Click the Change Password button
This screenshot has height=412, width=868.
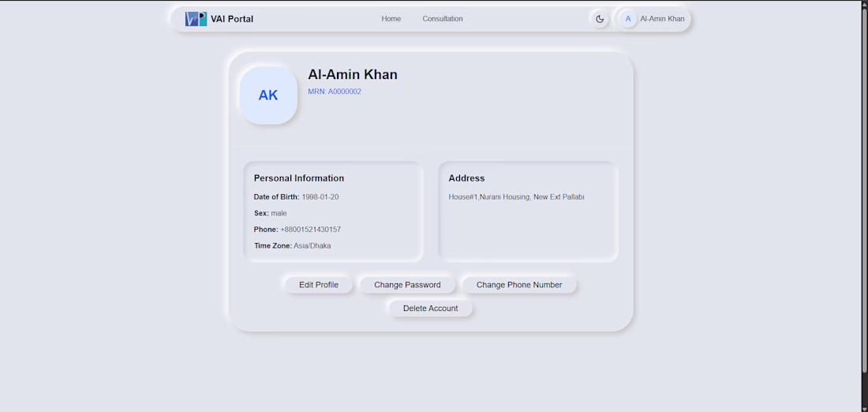pos(407,285)
